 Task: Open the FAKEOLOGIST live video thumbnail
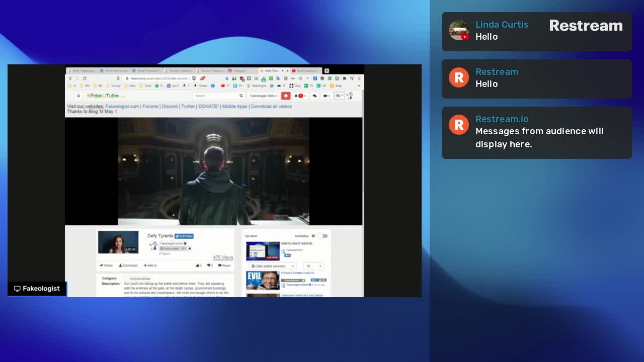263,251
